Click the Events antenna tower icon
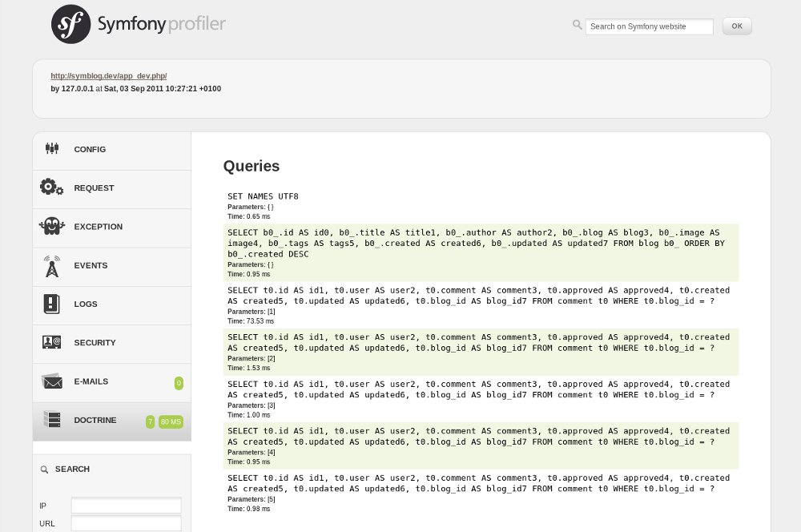 (51, 266)
